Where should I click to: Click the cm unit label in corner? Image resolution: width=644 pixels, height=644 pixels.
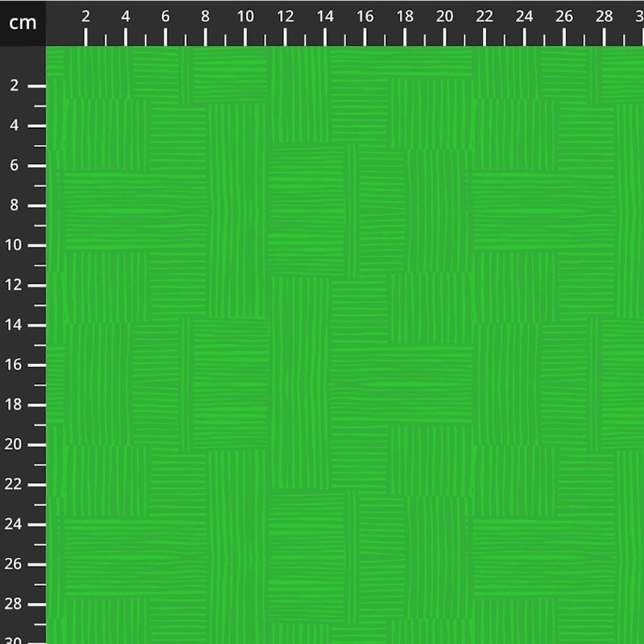click(x=23, y=23)
